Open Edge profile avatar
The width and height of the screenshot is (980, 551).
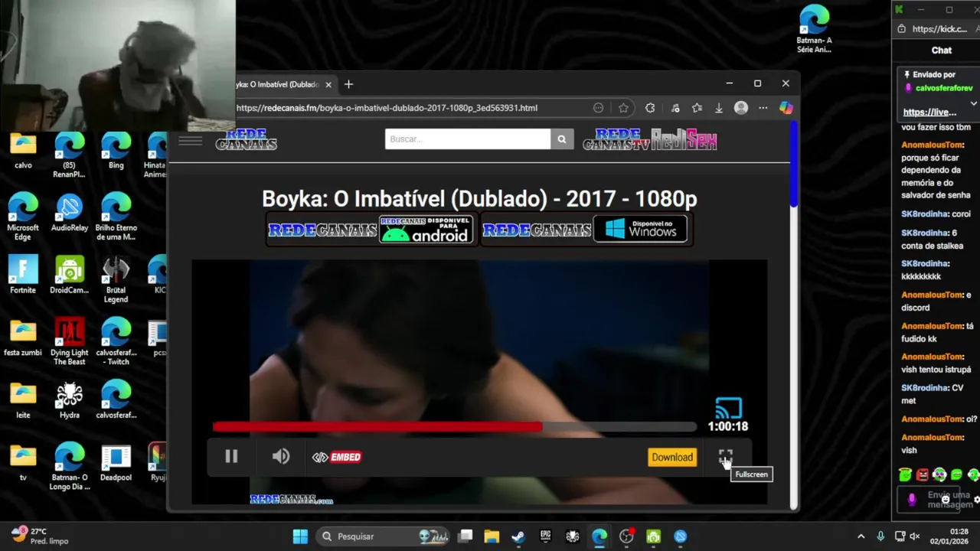point(741,108)
